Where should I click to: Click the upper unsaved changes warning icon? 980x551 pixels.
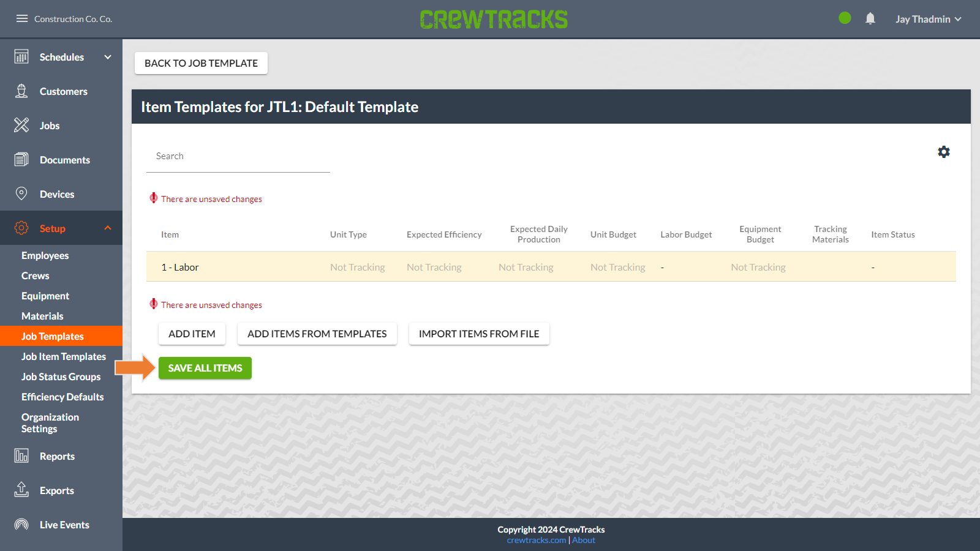pos(154,198)
